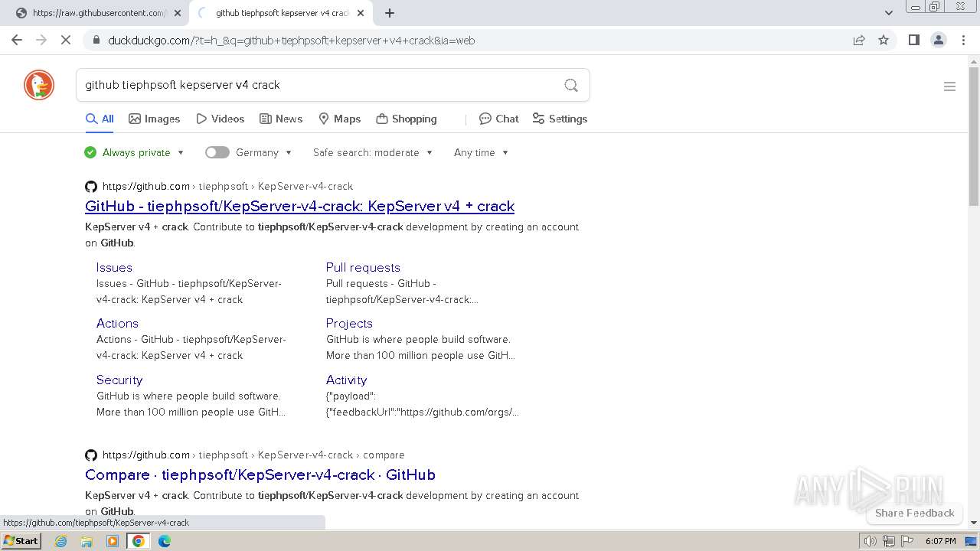
Task: Open GitHub - tiephpsoft/KepServer-v4-crack result
Action: click(x=299, y=206)
